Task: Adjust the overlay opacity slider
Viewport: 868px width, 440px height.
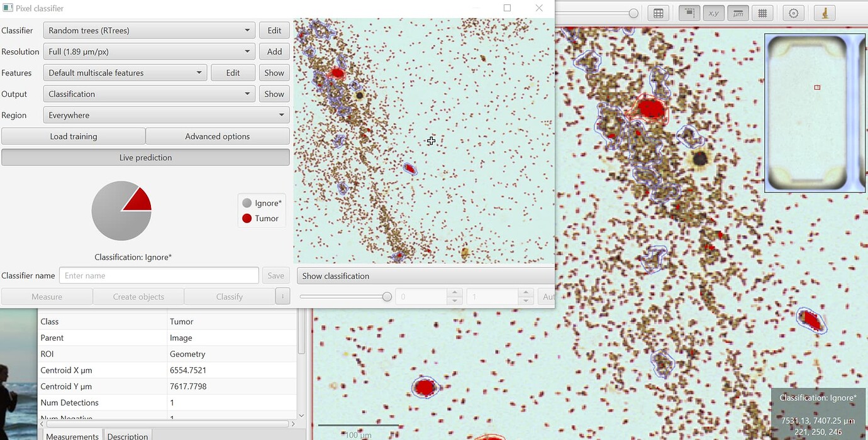Action: [386, 296]
